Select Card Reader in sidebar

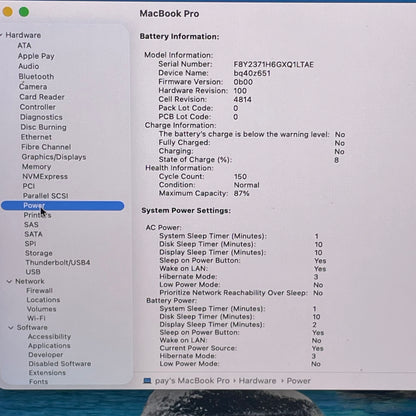tap(42, 97)
